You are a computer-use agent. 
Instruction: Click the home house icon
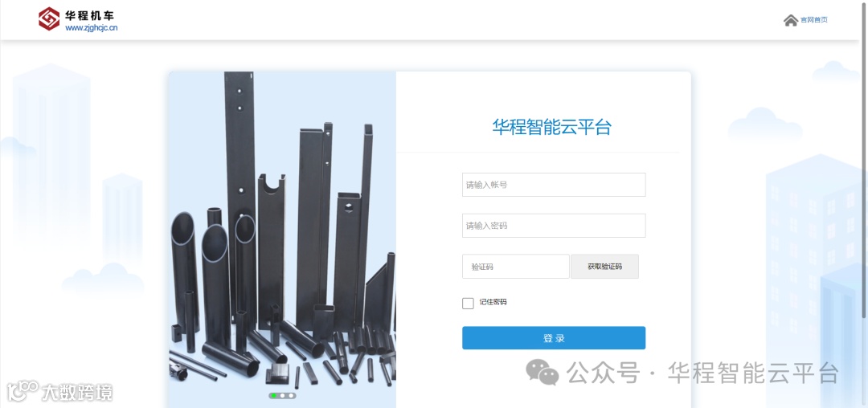(791, 20)
